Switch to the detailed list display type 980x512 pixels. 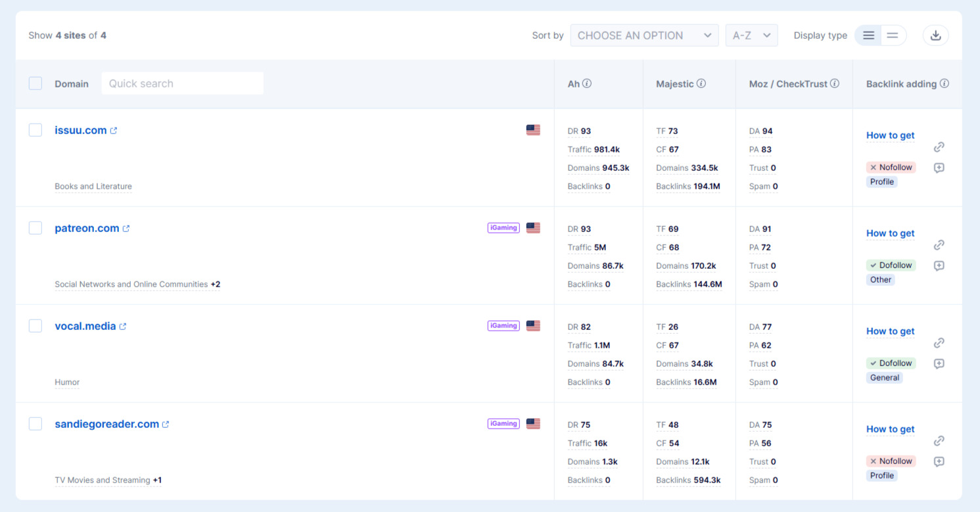click(868, 35)
